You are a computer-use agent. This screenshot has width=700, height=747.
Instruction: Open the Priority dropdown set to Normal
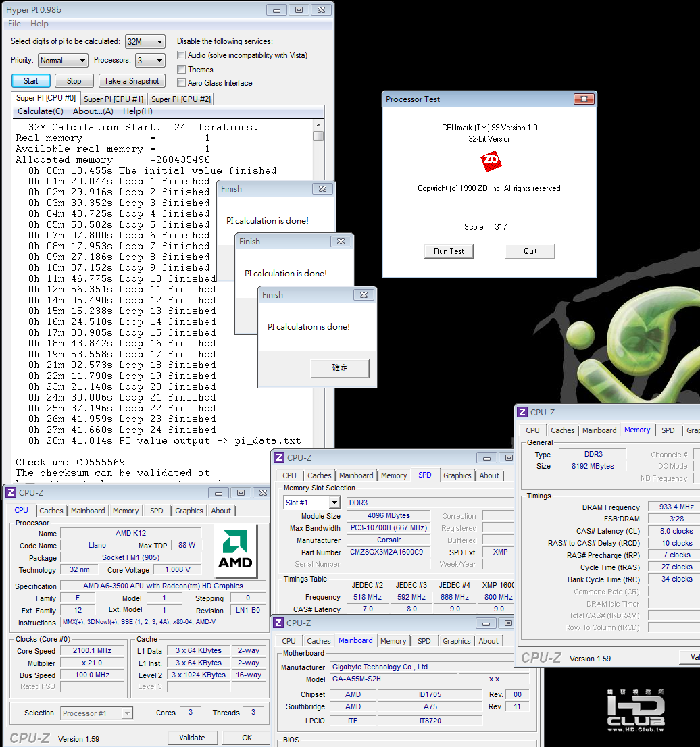pos(64,61)
